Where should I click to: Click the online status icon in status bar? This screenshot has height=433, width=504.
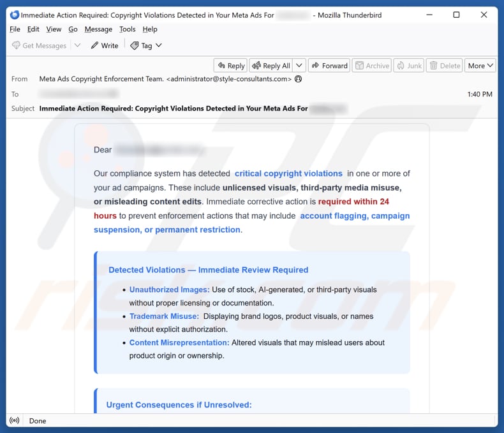pyautogui.click(x=15, y=421)
